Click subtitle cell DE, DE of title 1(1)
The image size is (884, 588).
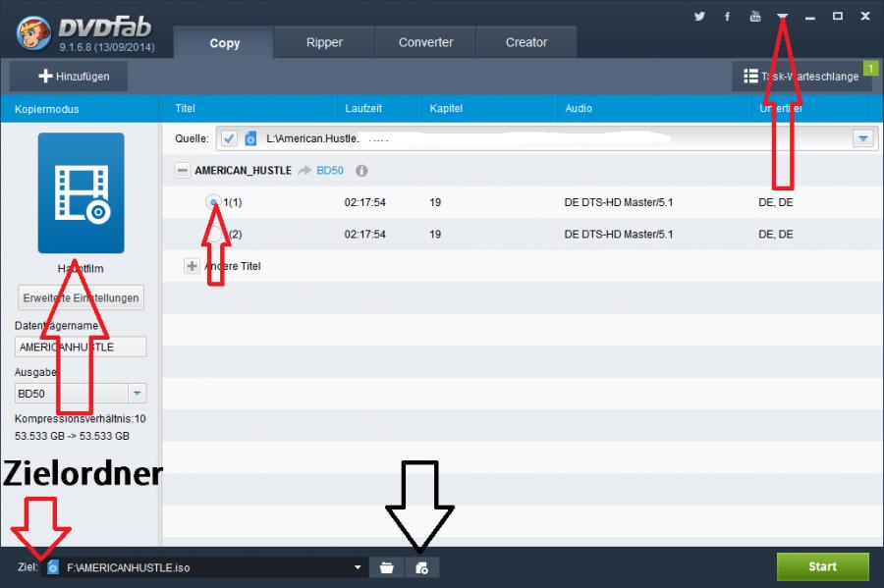(776, 202)
